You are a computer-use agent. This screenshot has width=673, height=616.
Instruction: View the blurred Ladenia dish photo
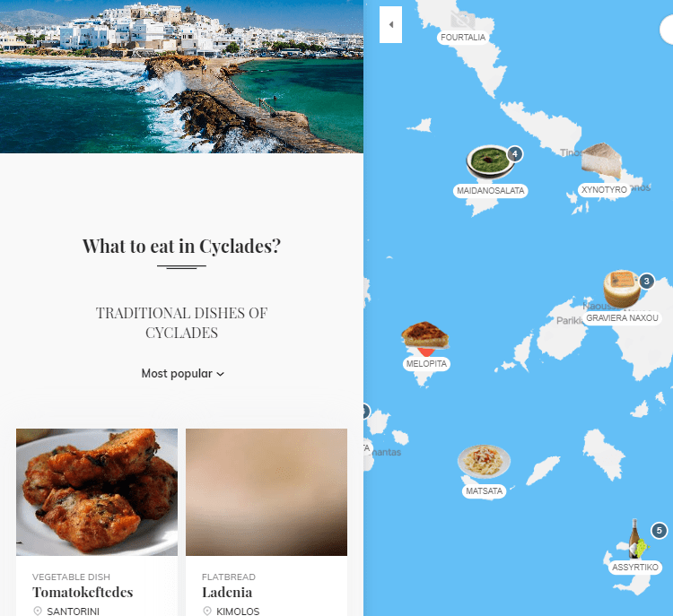267,492
